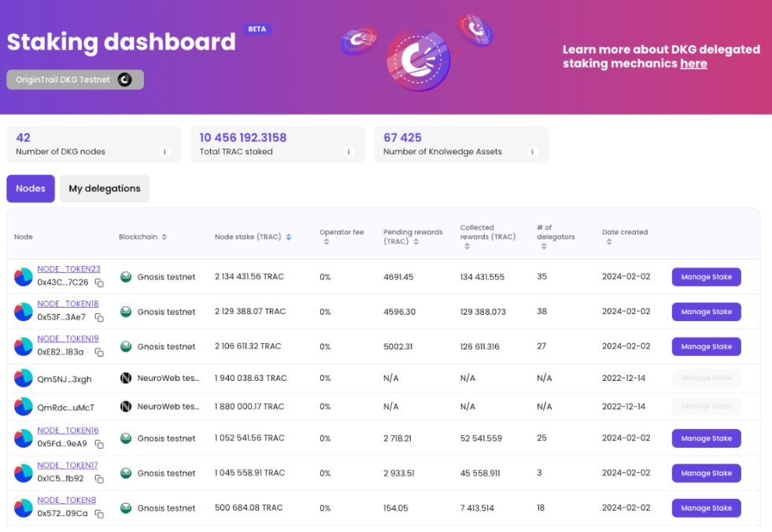Click info icon for Knowledge Assets count

[x=532, y=152]
